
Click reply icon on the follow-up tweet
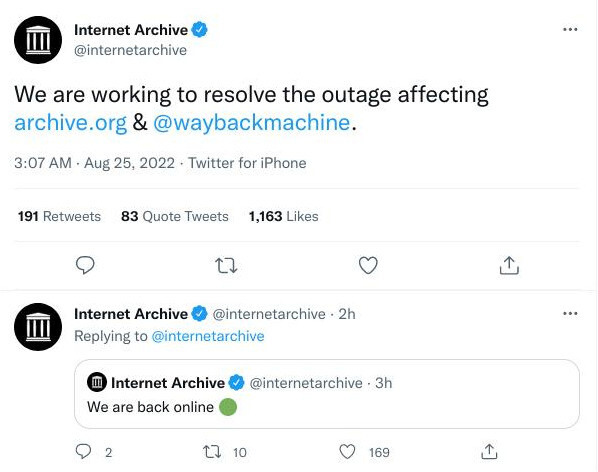click(83, 452)
